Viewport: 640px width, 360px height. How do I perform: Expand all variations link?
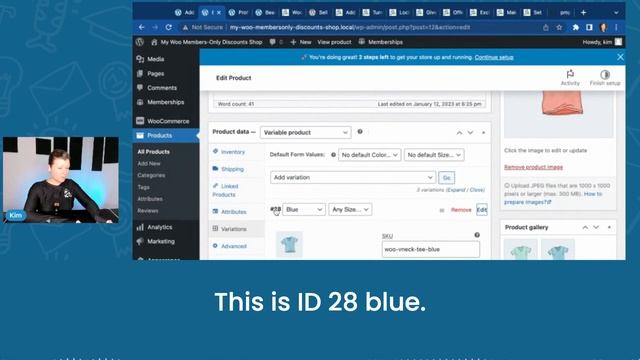[x=456, y=190]
